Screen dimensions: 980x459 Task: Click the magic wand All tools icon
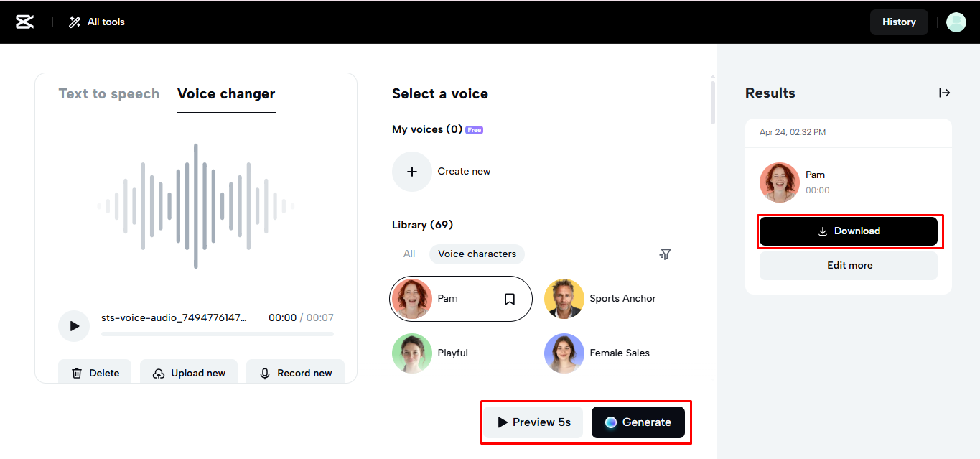[73, 22]
